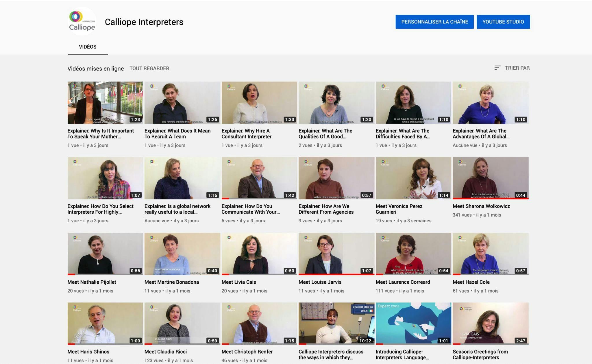592x364 pixels.
Task: Click title Explainer: How Are We Different
Action: coord(326,209)
